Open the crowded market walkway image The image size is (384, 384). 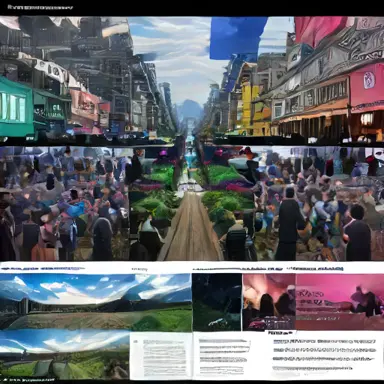pyautogui.click(x=192, y=203)
